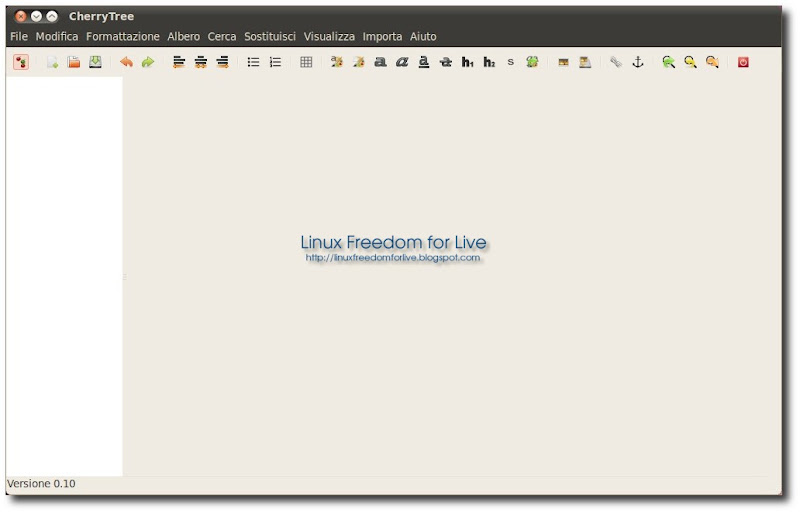Image resolution: width=800 pixels, height=513 pixels.
Task: Open the Formattazione menu
Action: (123, 37)
